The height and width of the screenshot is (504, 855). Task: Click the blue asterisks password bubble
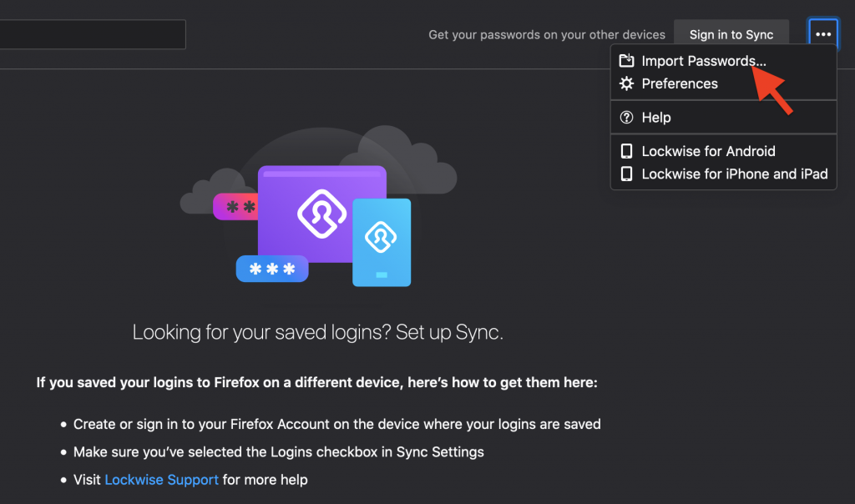[272, 269]
